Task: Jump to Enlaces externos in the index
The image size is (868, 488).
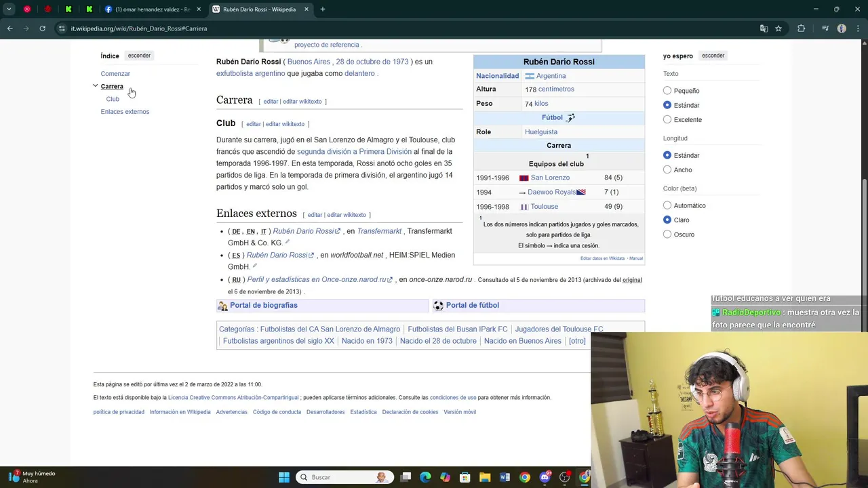Action: coord(125,112)
